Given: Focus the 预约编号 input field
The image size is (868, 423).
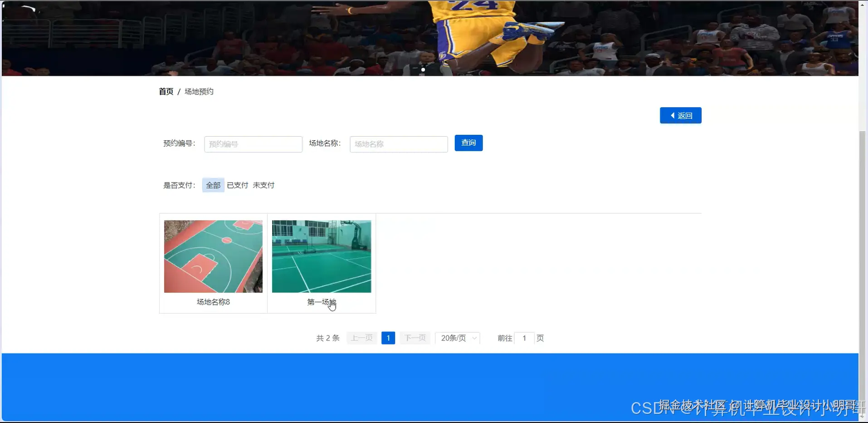Looking at the screenshot, I should (253, 144).
